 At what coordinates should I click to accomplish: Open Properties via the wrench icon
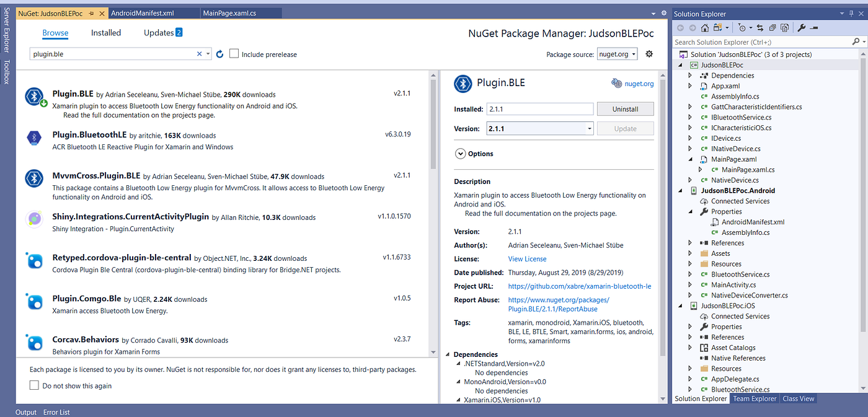point(801,28)
